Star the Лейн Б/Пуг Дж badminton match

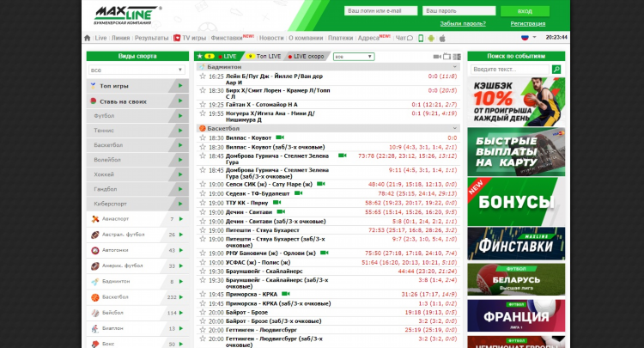[203, 76]
